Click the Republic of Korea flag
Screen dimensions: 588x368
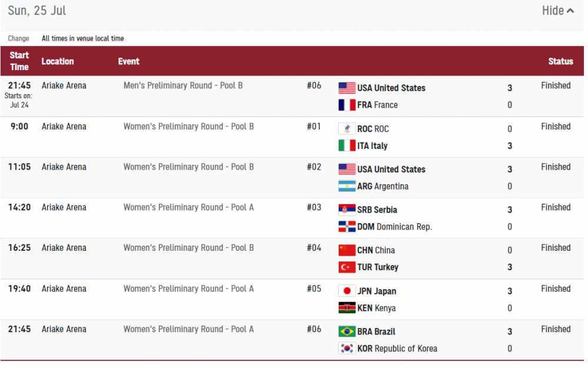pyautogui.click(x=347, y=349)
